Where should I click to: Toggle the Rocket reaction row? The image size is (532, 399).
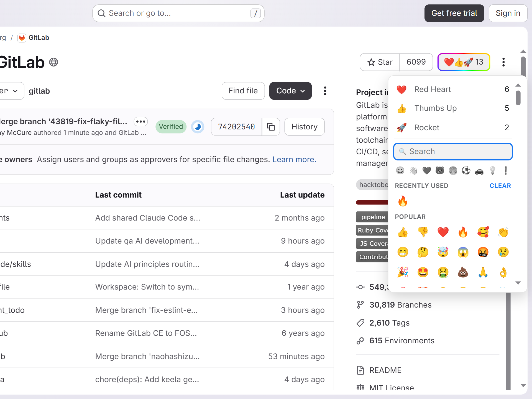click(453, 127)
